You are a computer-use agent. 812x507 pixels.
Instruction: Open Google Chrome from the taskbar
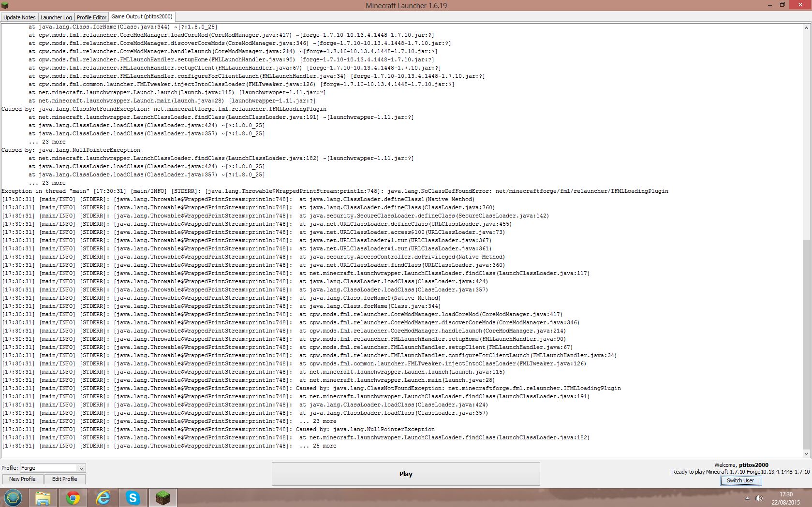(73, 497)
